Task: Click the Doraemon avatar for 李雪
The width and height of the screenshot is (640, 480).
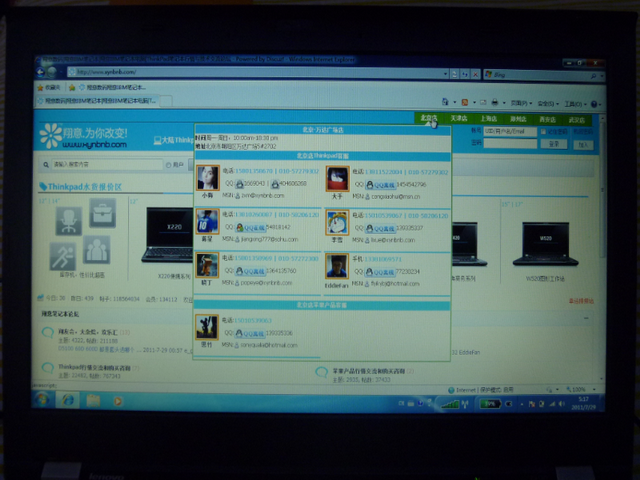Action: pos(337,222)
